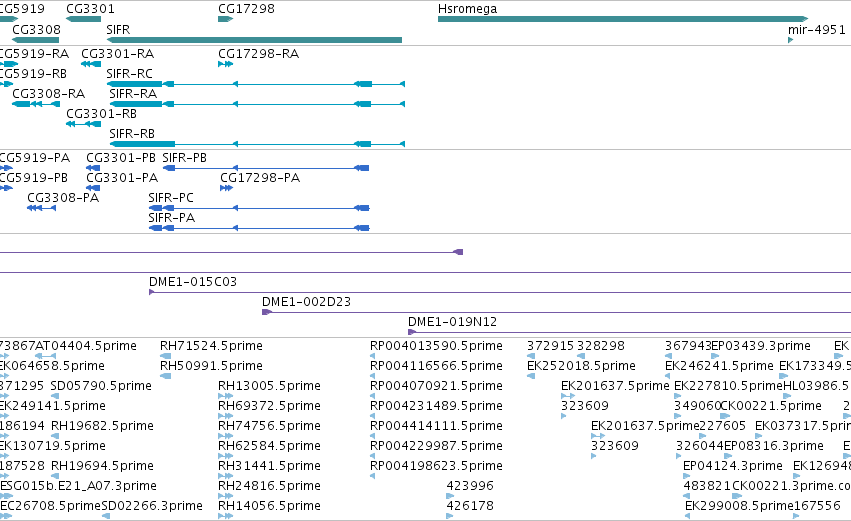Click EK252018.5prime EST label
851x521 pixels.
pos(581,366)
